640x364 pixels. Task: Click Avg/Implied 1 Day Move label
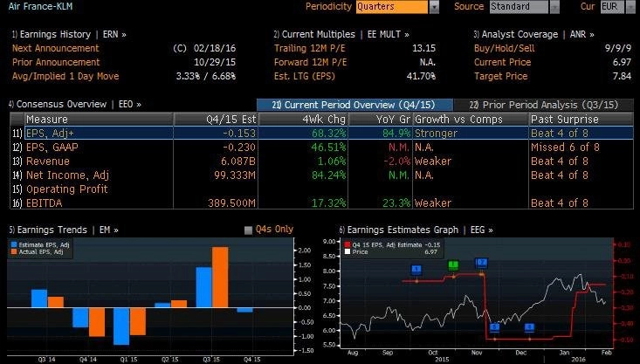[65, 76]
